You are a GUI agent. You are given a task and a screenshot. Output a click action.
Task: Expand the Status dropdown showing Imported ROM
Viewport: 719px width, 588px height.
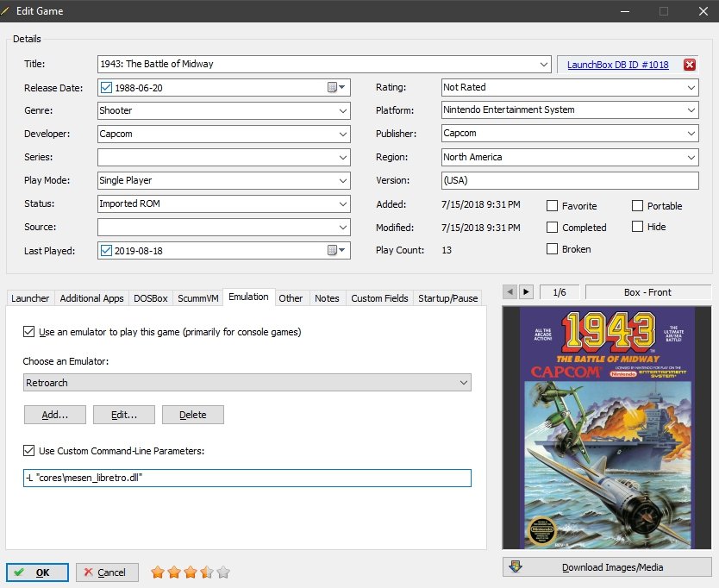342,203
